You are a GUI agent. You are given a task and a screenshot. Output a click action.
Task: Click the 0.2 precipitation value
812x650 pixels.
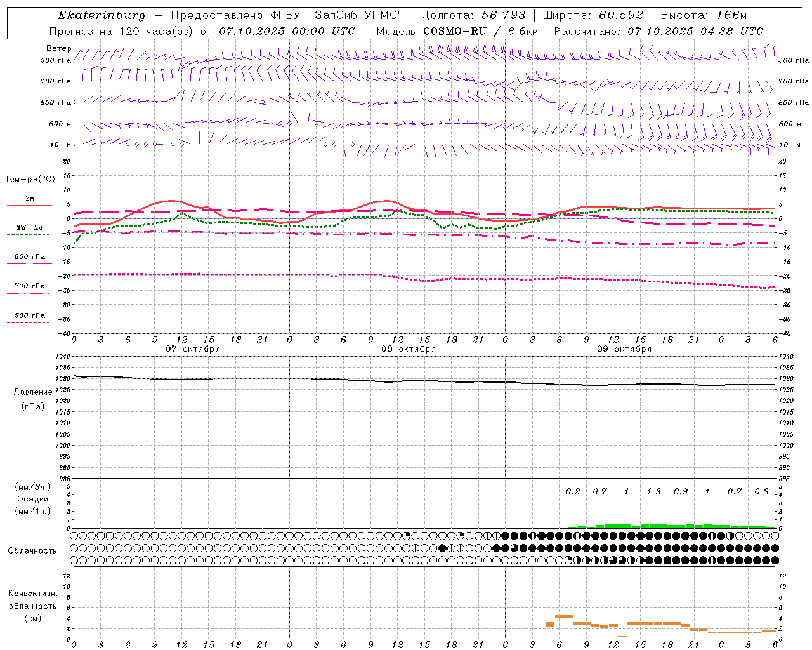(x=573, y=491)
